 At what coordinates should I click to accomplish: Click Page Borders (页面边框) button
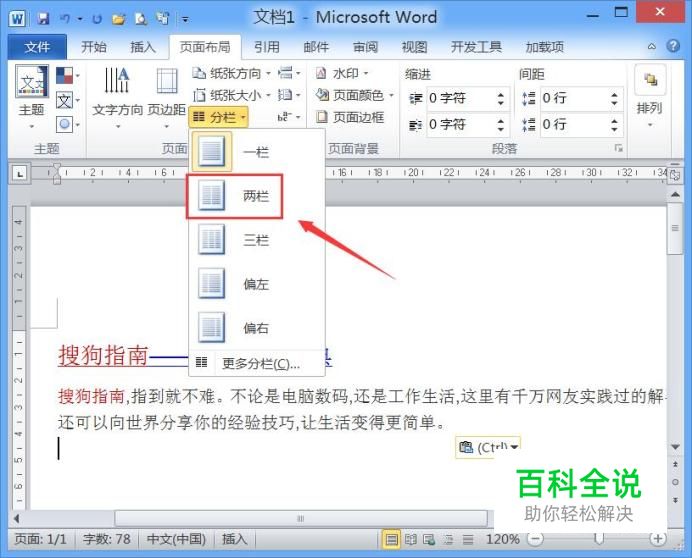[350, 117]
